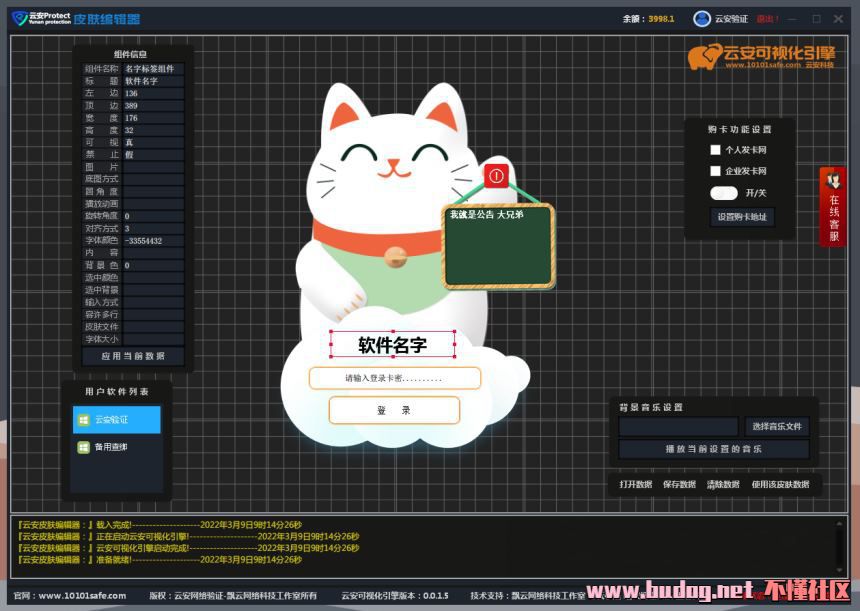Image resolution: width=860 pixels, height=611 pixels.
Task: Click the blue user avatar icon
Action: pos(701,19)
